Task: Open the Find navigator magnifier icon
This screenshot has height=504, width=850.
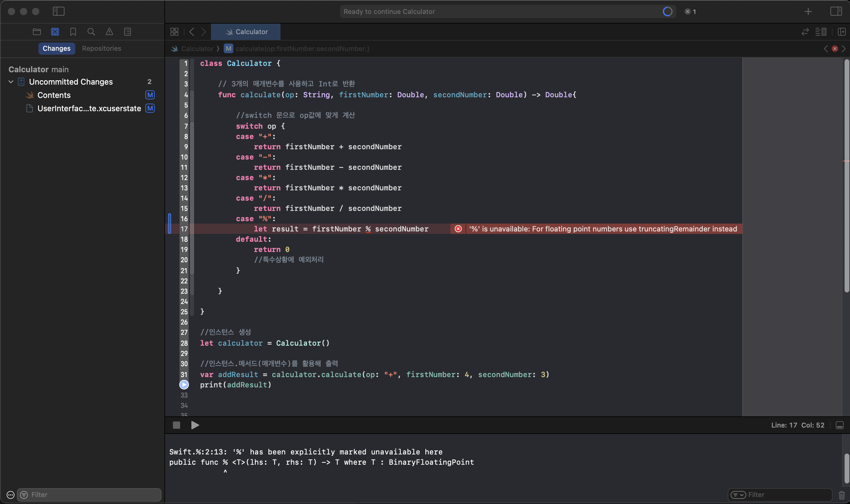Action: pyautogui.click(x=91, y=32)
